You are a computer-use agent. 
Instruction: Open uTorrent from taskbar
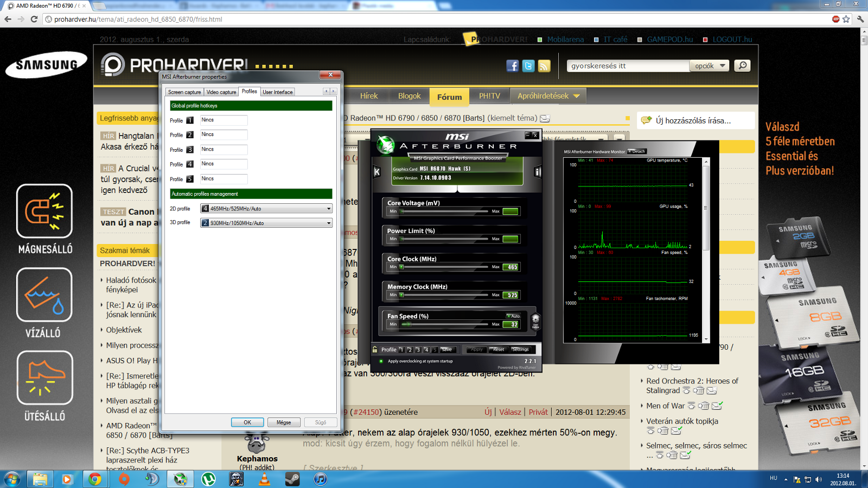tap(208, 479)
